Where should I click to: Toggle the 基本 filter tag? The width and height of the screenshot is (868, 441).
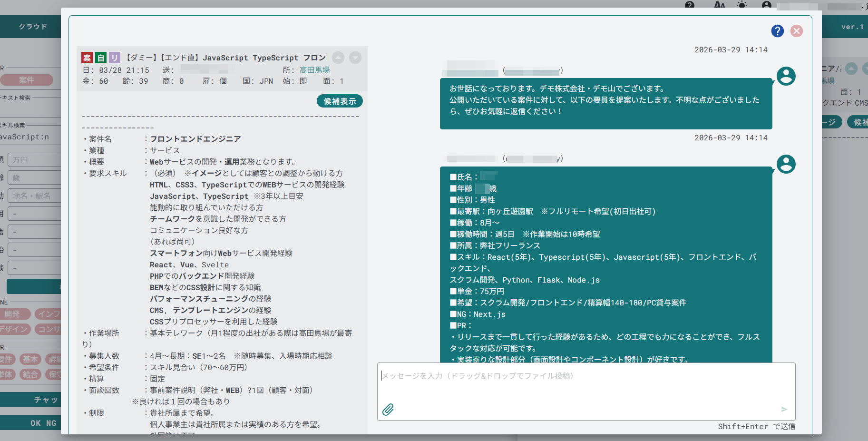pos(29,359)
